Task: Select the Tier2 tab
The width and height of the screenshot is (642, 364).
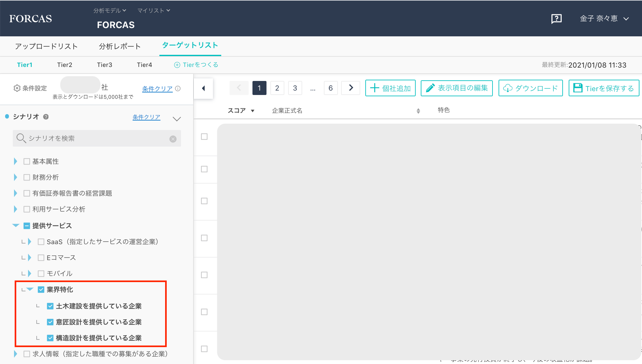Action: point(65,65)
